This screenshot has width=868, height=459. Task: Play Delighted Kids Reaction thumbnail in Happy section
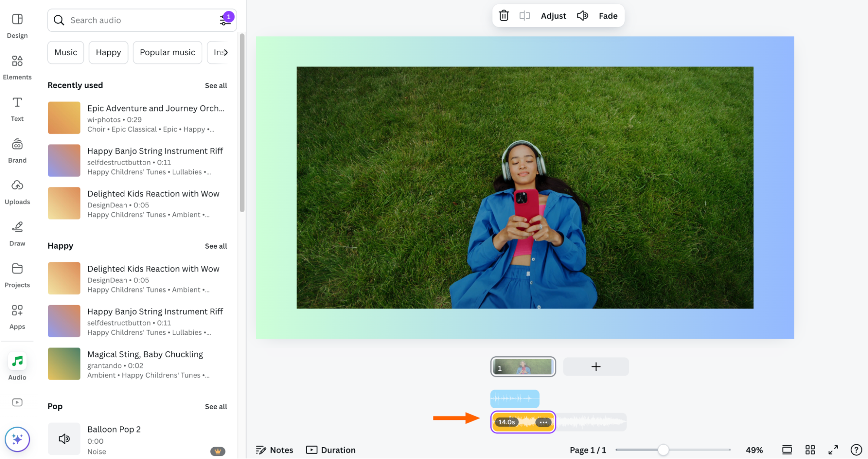64,278
